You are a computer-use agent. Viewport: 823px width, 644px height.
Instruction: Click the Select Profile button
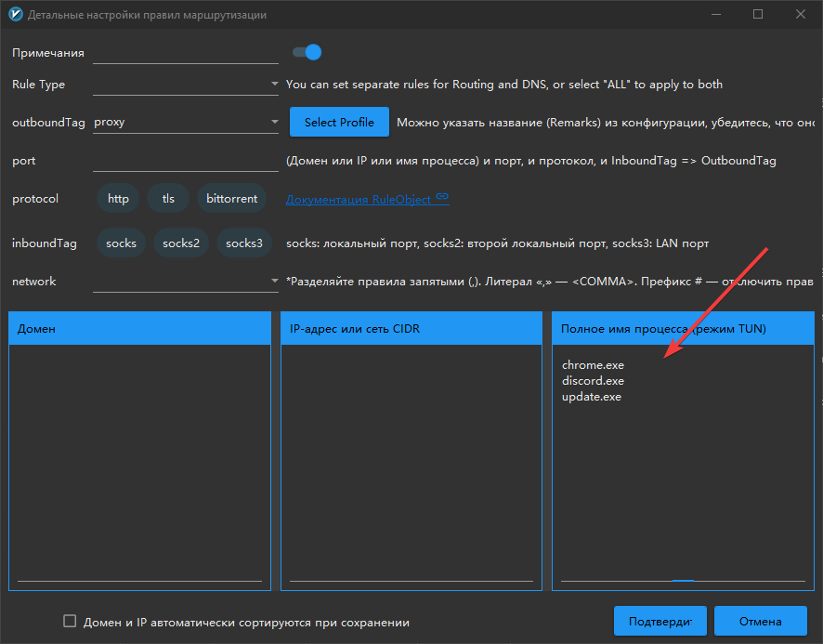(340, 122)
